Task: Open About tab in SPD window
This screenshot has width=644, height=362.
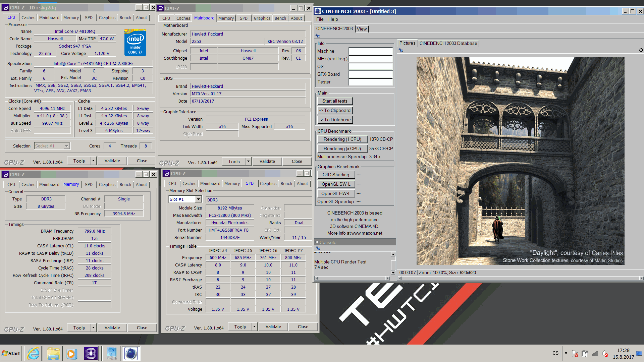Action: click(302, 183)
